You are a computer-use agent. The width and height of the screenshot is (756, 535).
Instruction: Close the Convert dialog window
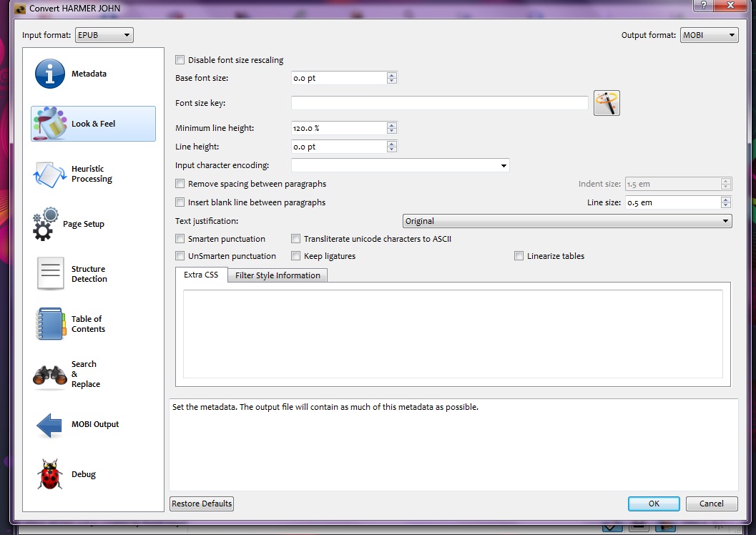tap(731, 5)
